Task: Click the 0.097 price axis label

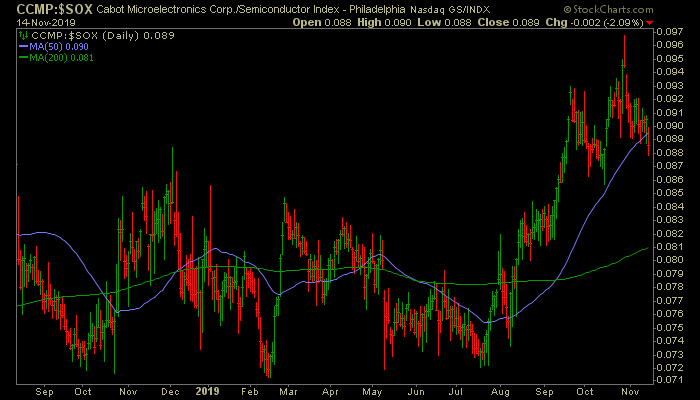Action: 670,32
